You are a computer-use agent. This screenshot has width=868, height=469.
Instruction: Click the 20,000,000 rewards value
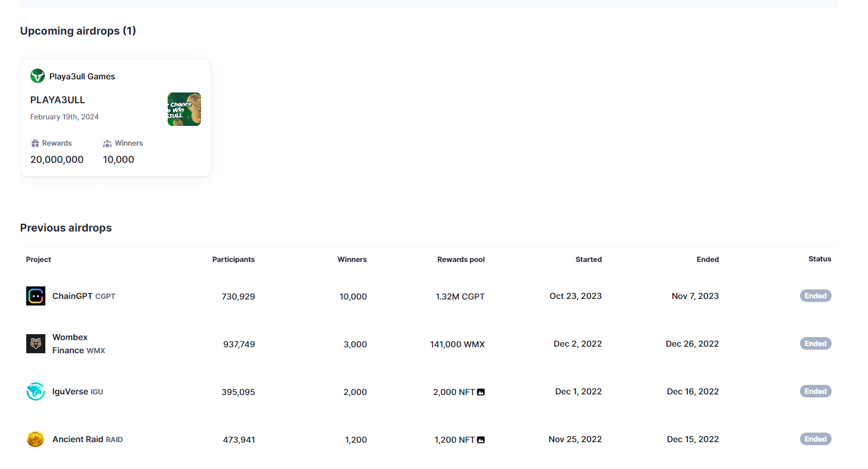[x=57, y=159]
